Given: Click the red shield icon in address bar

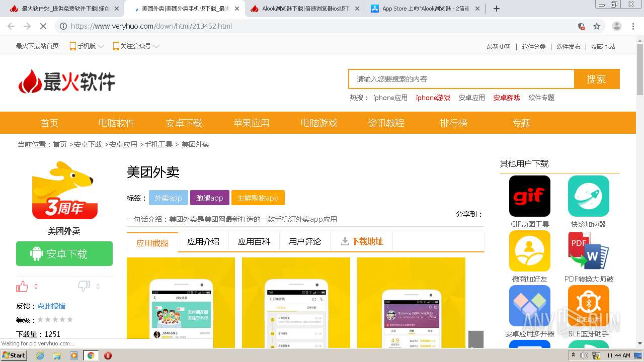Looking at the screenshot, I should tap(581, 26).
